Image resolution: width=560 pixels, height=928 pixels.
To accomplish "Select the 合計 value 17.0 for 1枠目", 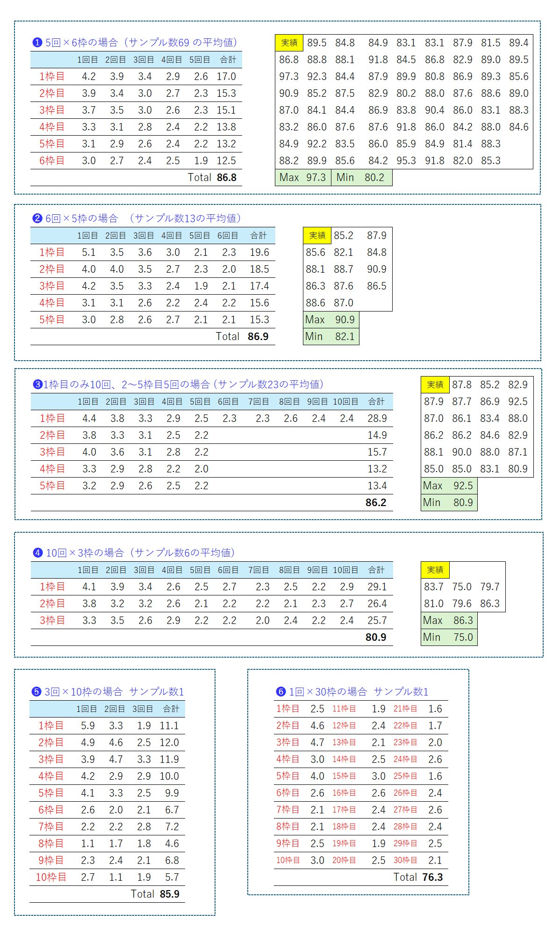I will (x=227, y=77).
